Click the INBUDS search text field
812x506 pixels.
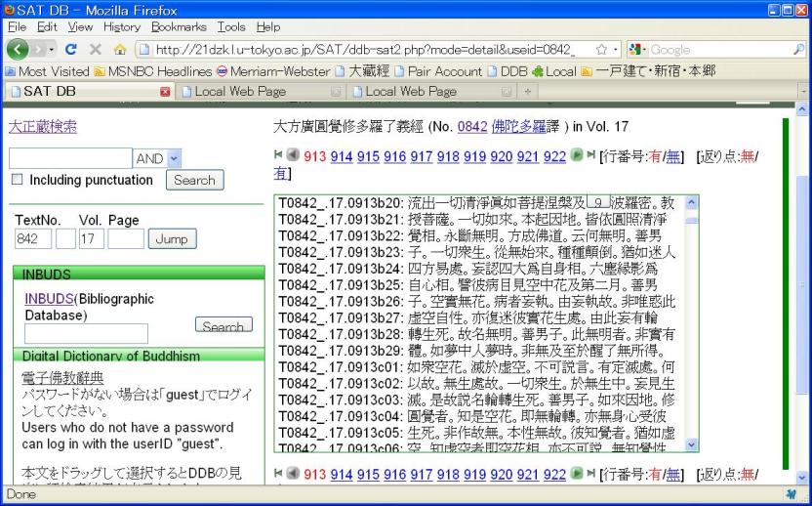pos(87,334)
